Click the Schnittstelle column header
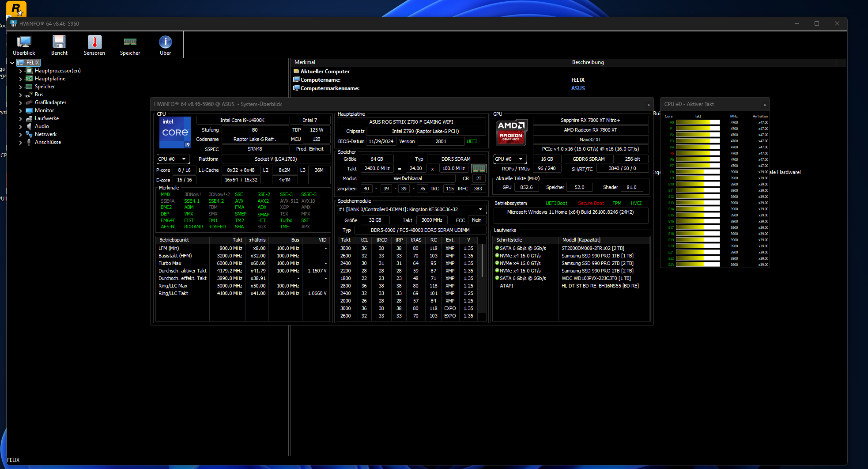Viewport: 868px width, 469px height. tap(526, 240)
